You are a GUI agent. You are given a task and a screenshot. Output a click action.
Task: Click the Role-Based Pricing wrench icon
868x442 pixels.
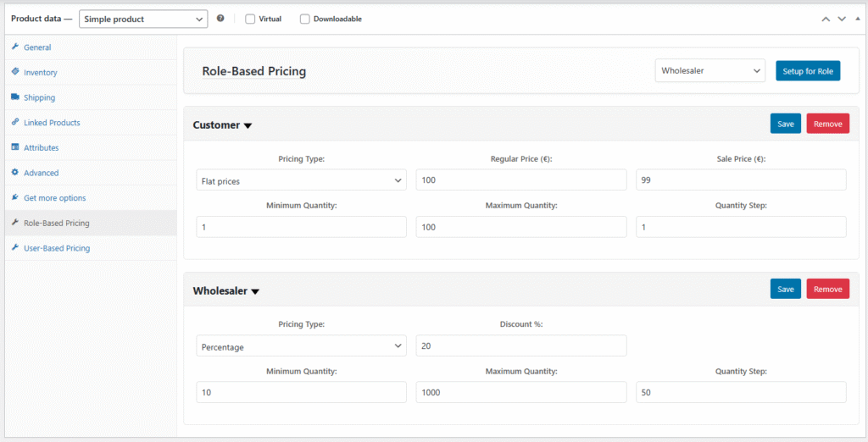coord(15,223)
